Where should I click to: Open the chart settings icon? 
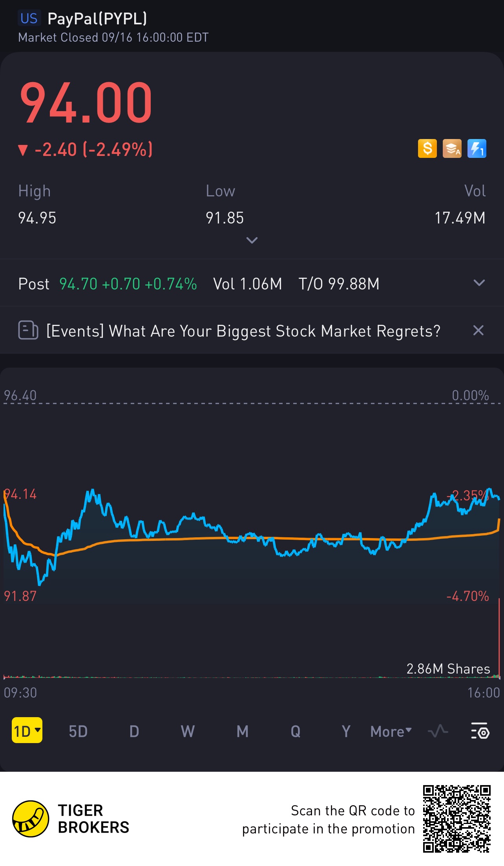[x=480, y=731]
